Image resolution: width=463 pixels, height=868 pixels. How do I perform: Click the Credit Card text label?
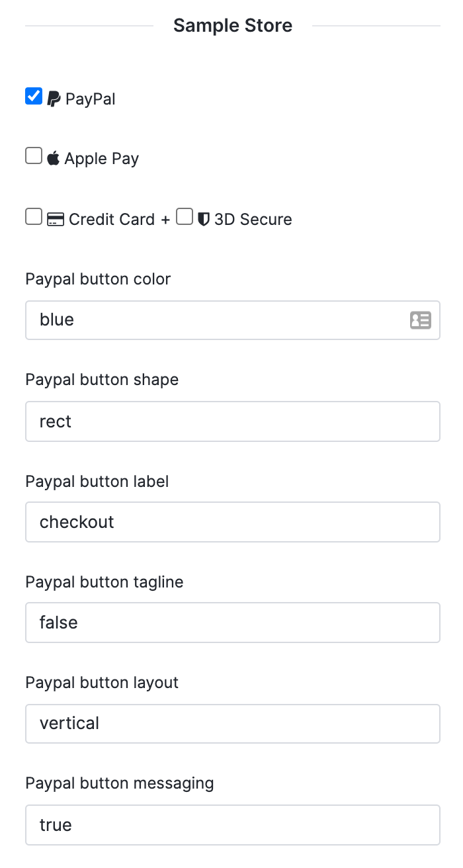coord(112,220)
